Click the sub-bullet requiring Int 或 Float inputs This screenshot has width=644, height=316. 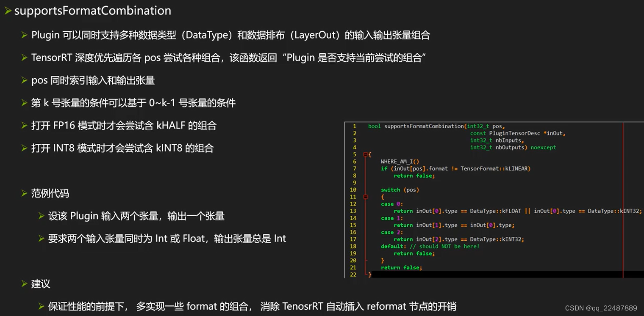coord(167,239)
